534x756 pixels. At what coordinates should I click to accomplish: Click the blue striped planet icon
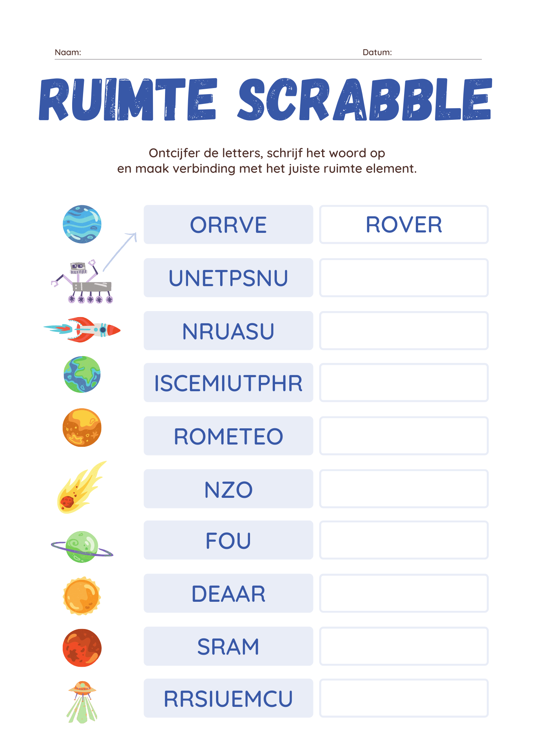tap(82, 224)
